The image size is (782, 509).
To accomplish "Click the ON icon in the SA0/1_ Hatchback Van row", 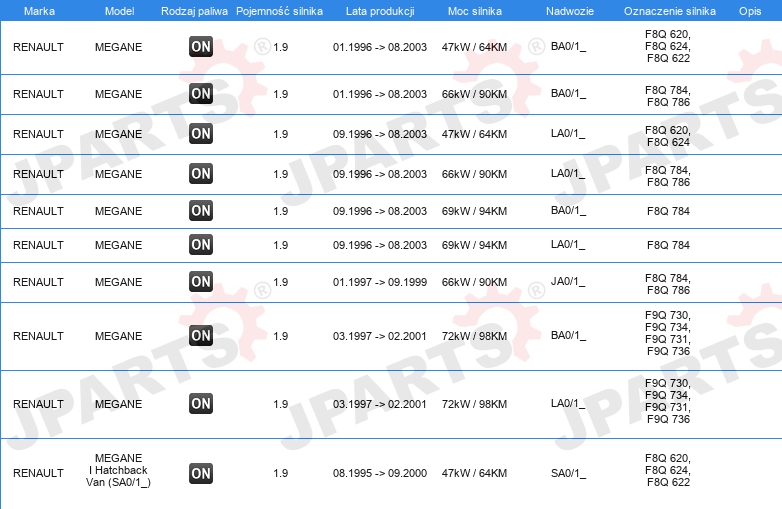I will (x=201, y=473).
